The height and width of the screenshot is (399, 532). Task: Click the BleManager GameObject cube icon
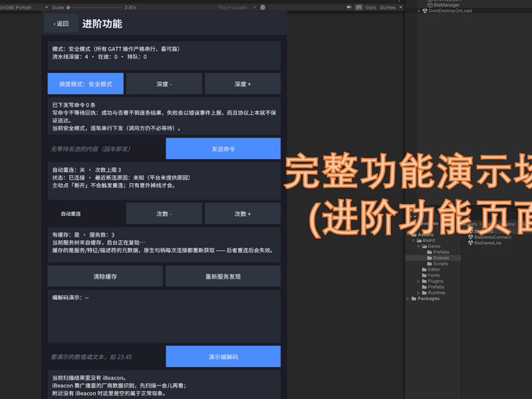430,5
